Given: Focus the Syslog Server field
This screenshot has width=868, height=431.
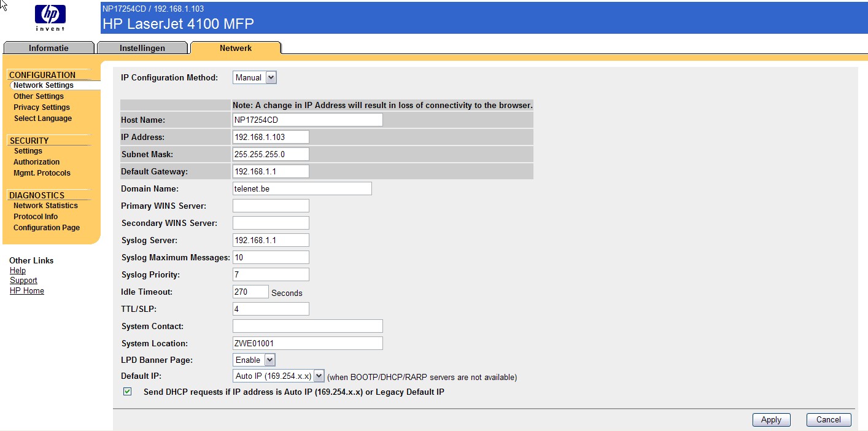Looking at the screenshot, I should [271, 240].
